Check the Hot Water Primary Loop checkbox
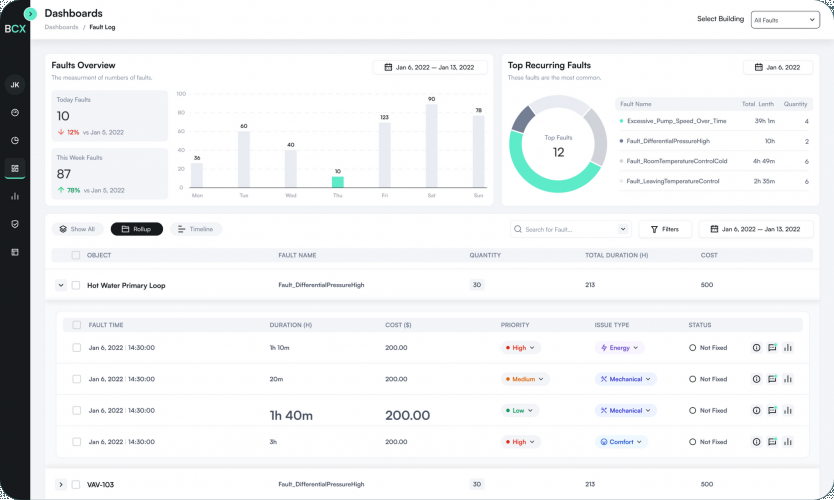The height and width of the screenshot is (500, 834). click(x=76, y=285)
